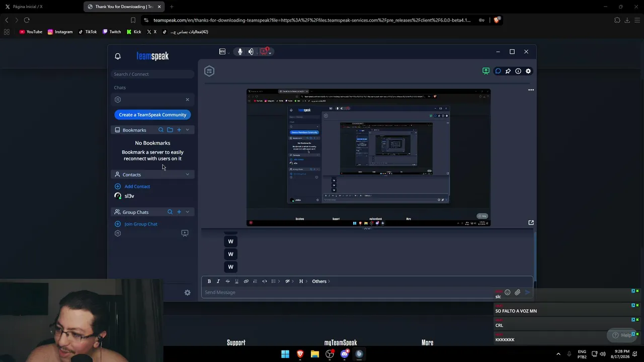This screenshot has width=644, height=362.
Task: Create a new bookmark folder
Action: tap(170, 130)
